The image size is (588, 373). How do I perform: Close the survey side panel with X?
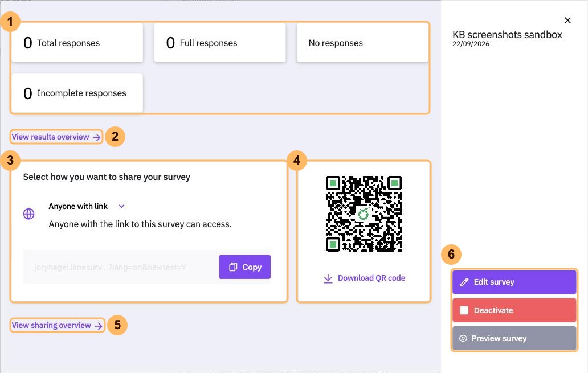[567, 21]
